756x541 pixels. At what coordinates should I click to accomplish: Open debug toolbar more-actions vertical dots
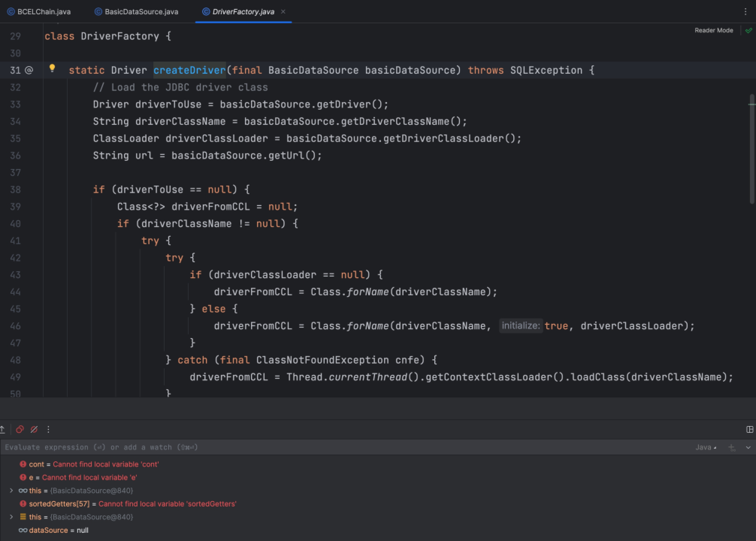tap(48, 429)
